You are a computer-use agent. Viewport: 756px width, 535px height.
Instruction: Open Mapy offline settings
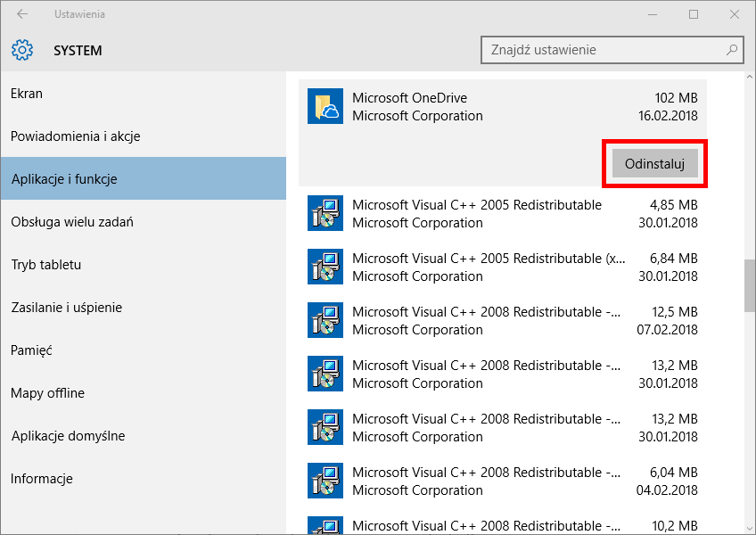(x=144, y=393)
